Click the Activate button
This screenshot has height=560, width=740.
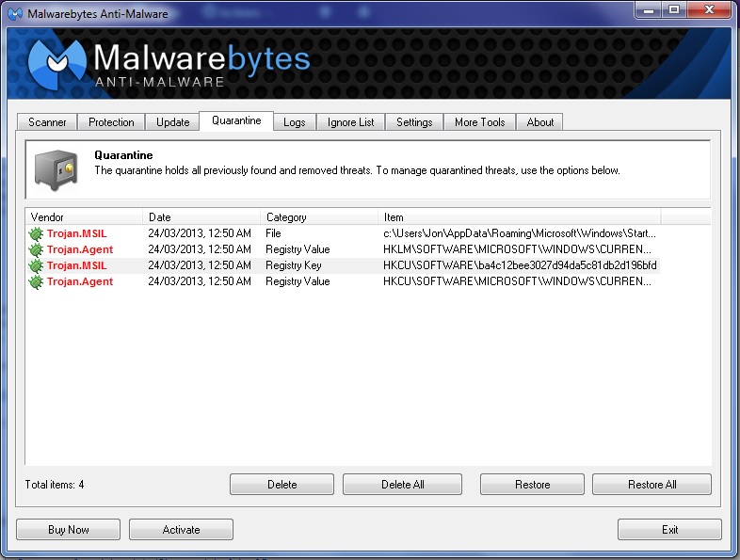pos(181,529)
